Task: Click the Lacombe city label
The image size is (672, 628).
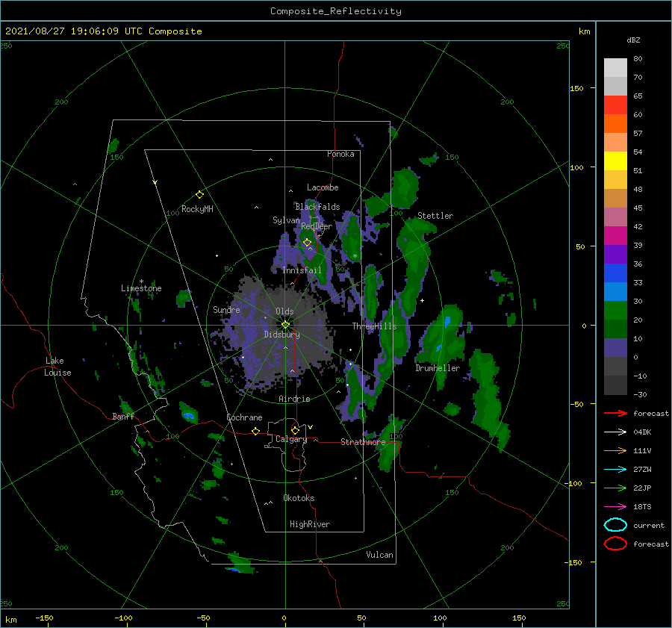Action: (x=323, y=187)
